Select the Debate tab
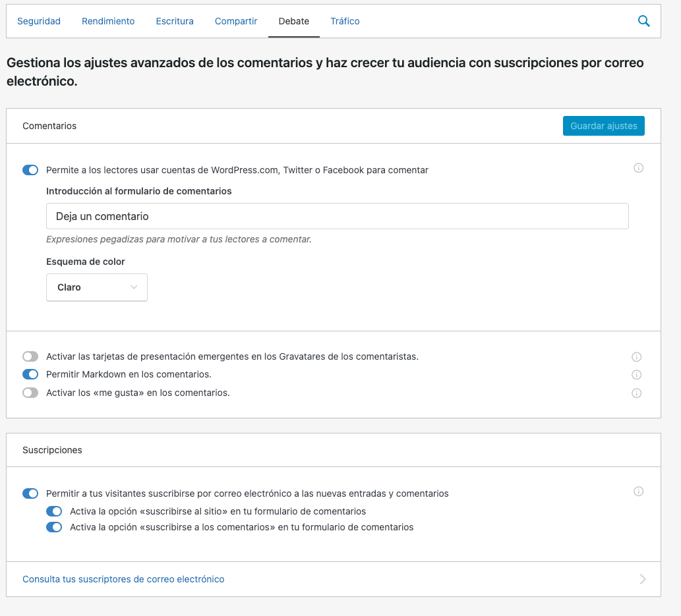681x616 pixels. (x=294, y=21)
